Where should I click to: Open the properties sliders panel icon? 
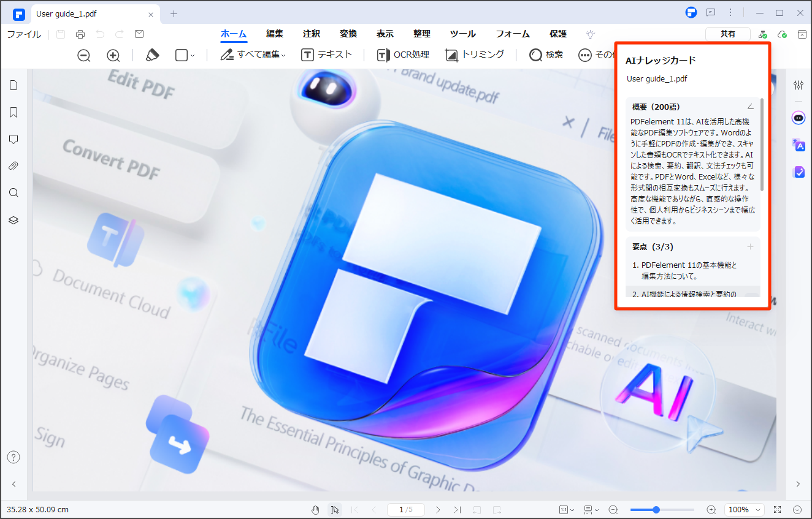click(798, 85)
